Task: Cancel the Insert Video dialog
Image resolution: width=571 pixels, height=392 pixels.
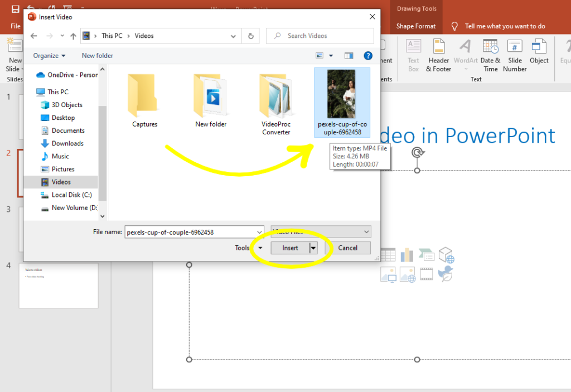Action: tap(348, 248)
